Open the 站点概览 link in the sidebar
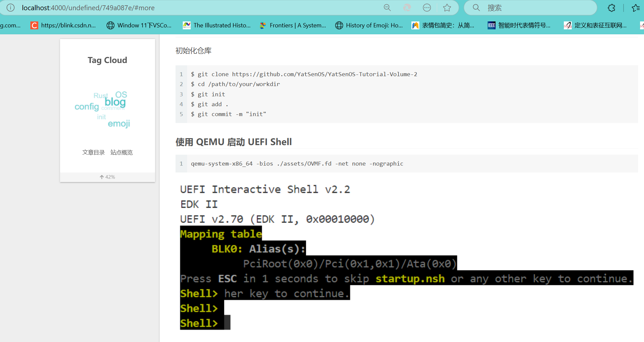 pyautogui.click(x=121, y=152)
